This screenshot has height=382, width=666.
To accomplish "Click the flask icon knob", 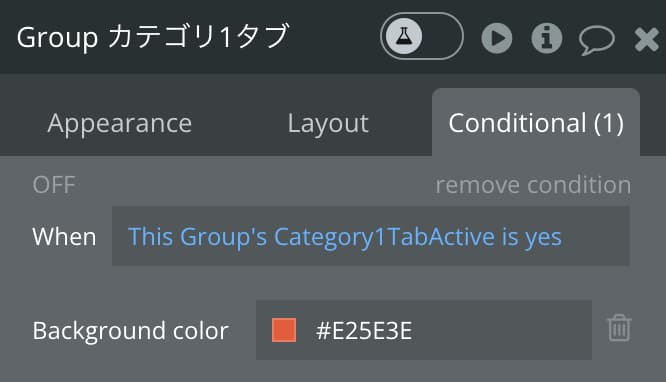I will pyautogui.click(x=404, y=36).
